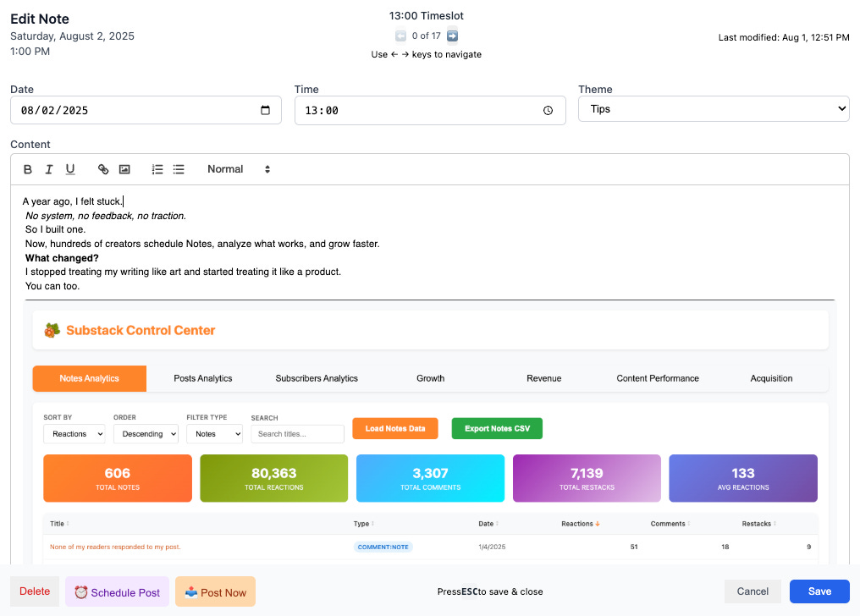This screenshot has height=616, width=860.
Task: Sort table by Restacks column header
Action: (x=759, y=524)
